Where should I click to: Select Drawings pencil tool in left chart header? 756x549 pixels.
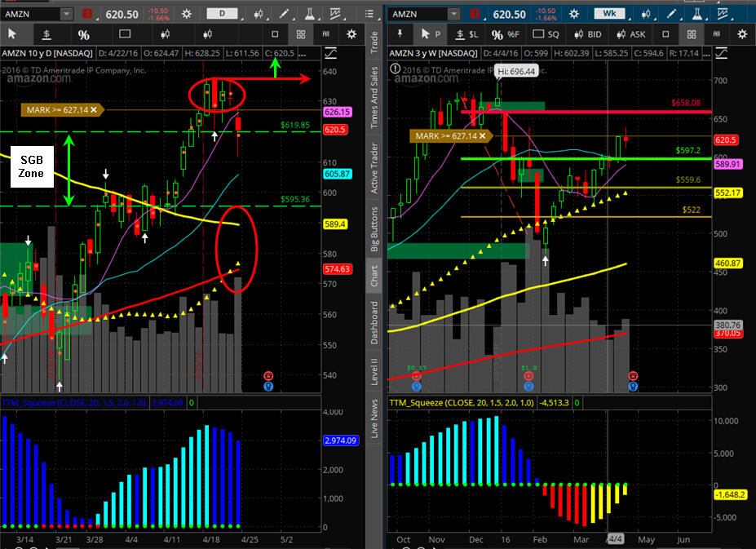pos(284,14)
